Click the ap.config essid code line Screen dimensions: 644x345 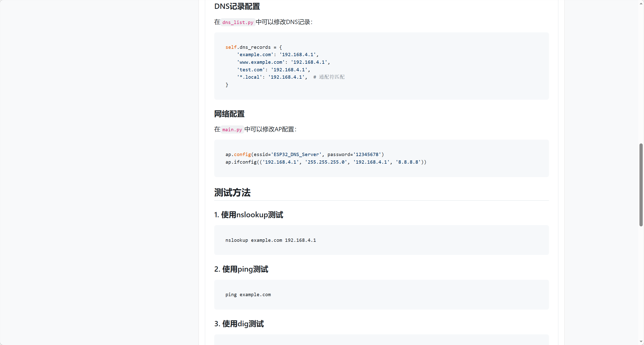(x=304, y=154)
